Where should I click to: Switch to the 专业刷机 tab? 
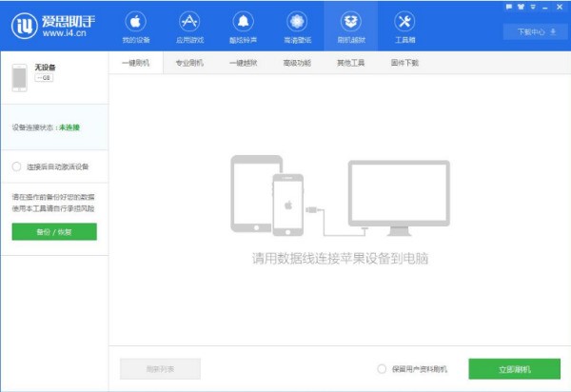[x=190, y=63]
